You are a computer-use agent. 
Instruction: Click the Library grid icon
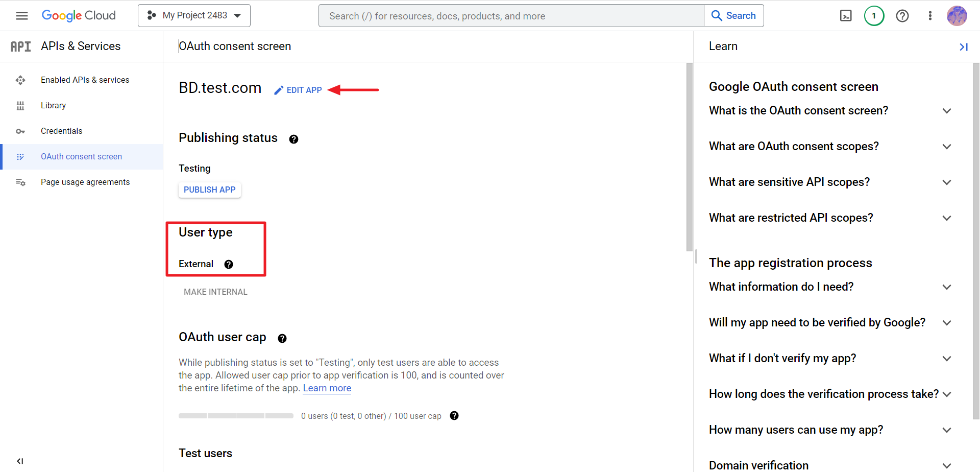(20, 106)
